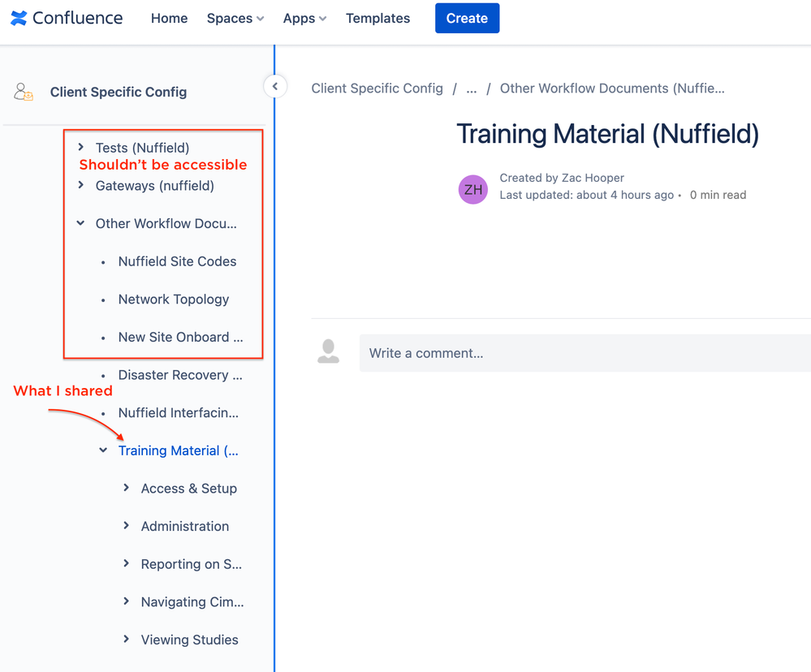Click the anonymous user comment avatar

pos(329,351)
